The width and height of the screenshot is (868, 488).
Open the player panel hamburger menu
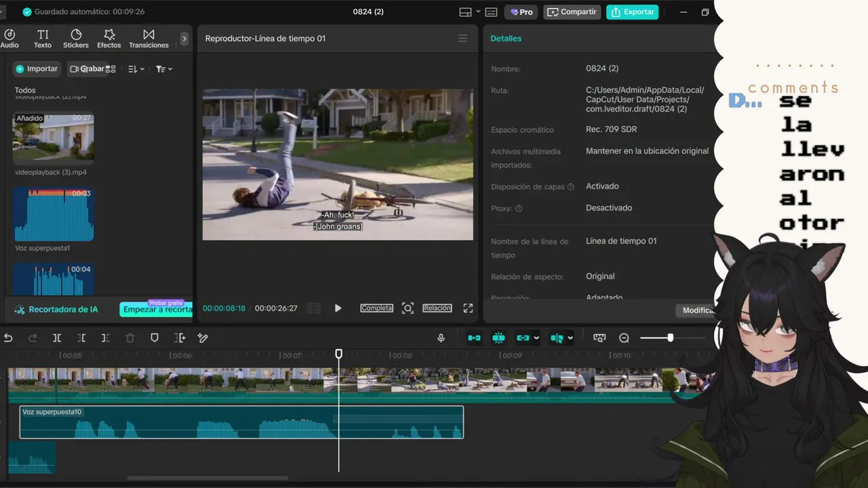click(x=462, y=39)
